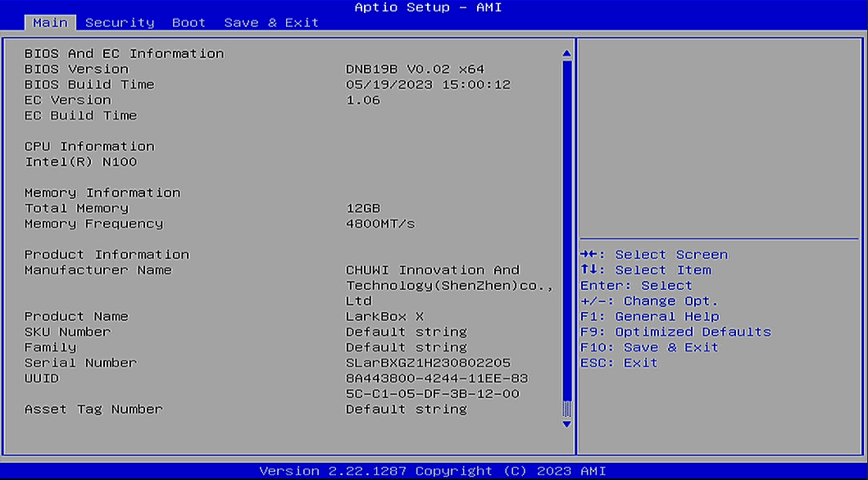Screen dimensions: 868x480
Task: Click the Family Default string value
Action: pos(407,348)
